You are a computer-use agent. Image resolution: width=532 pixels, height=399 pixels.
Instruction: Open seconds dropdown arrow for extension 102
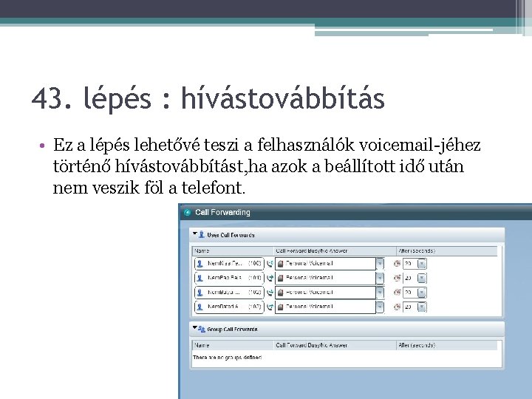[x=422, y=293]
